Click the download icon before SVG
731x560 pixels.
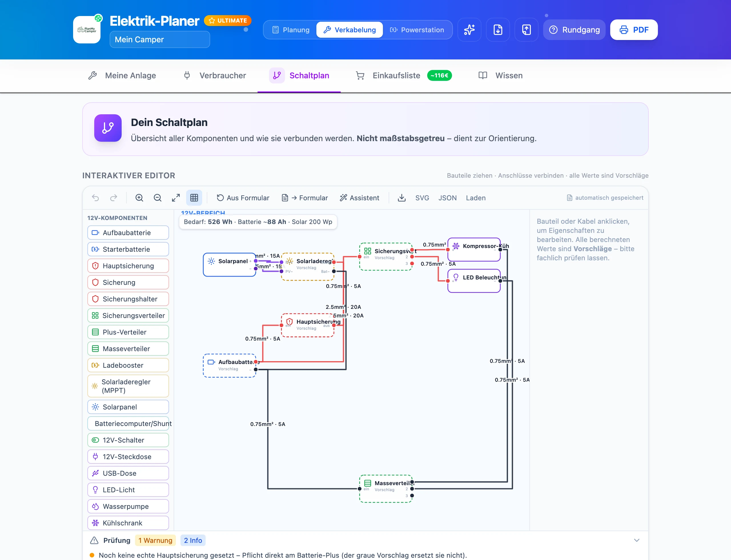click(x=402, y=198)
